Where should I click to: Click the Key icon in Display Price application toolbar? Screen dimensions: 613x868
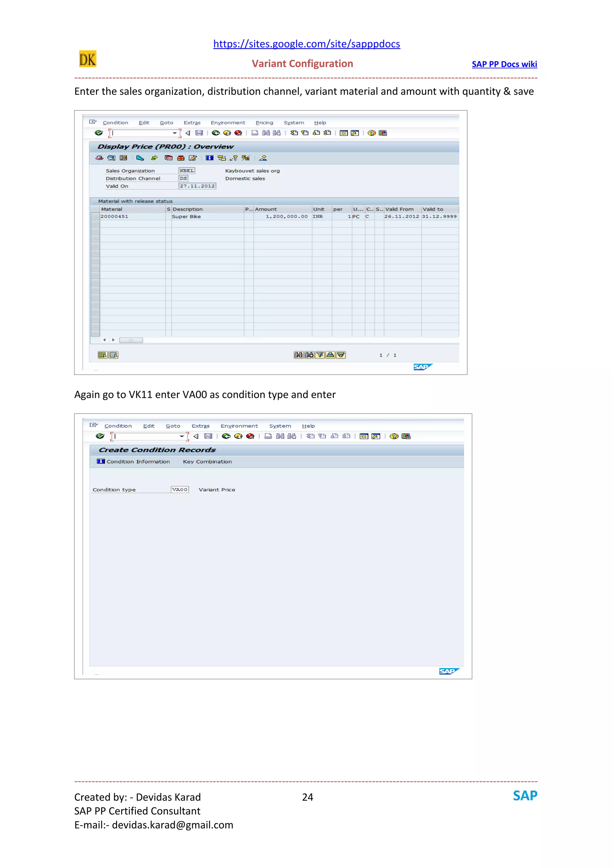[234, 158]
